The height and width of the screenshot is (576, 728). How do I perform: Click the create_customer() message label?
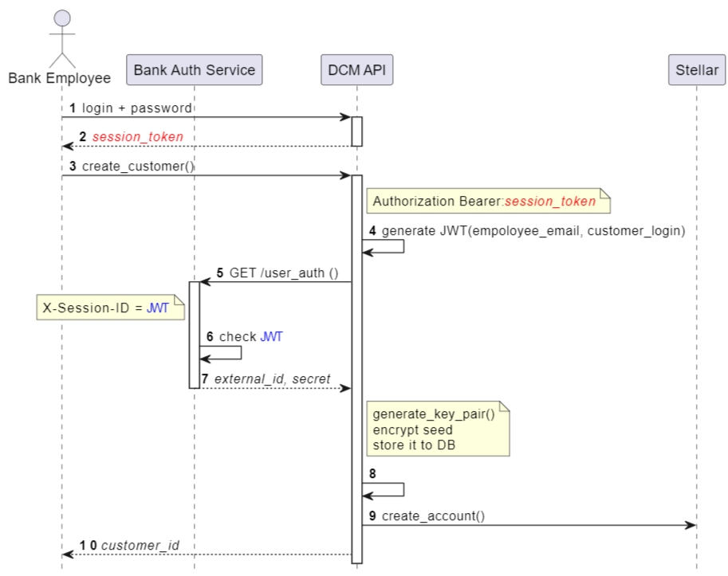[138, 167]
